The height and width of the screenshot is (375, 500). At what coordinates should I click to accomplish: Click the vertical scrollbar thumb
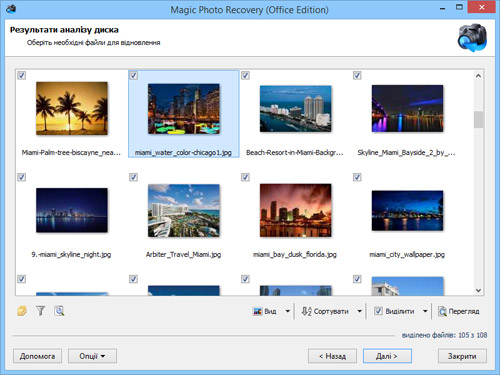478,119
